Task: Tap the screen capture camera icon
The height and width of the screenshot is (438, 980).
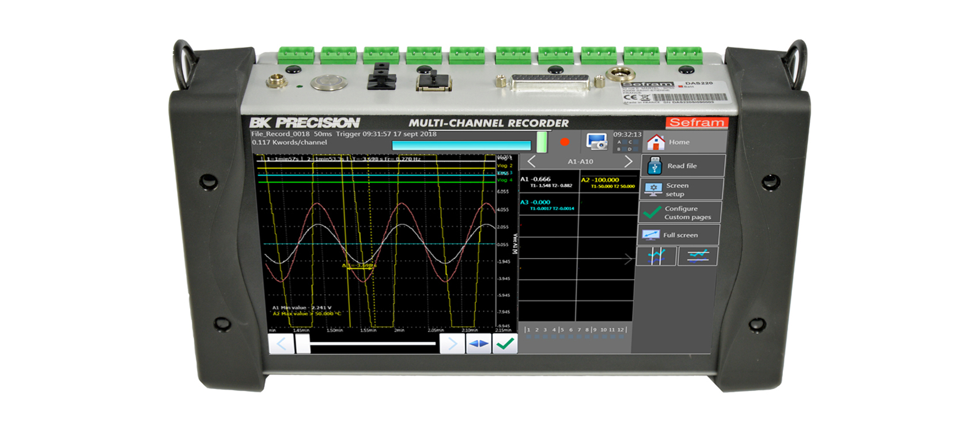Action: tap(596, 141)
